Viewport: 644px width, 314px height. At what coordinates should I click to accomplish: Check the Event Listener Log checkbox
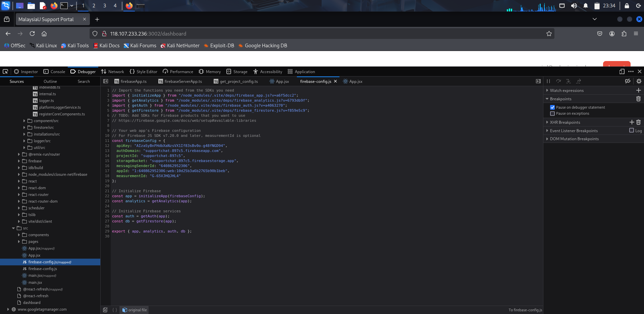pos(632,130)
